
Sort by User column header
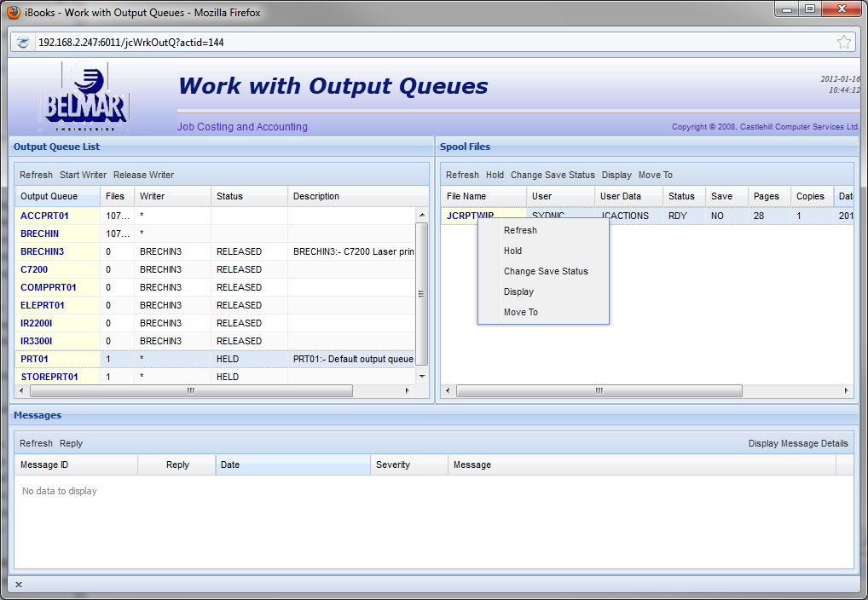[x=560, y=197]
